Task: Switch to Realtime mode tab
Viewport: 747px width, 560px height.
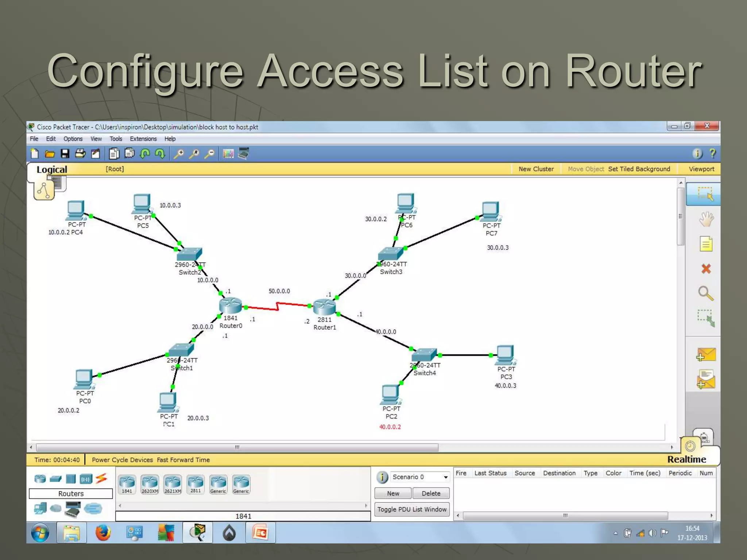Action: coord(686,459)
